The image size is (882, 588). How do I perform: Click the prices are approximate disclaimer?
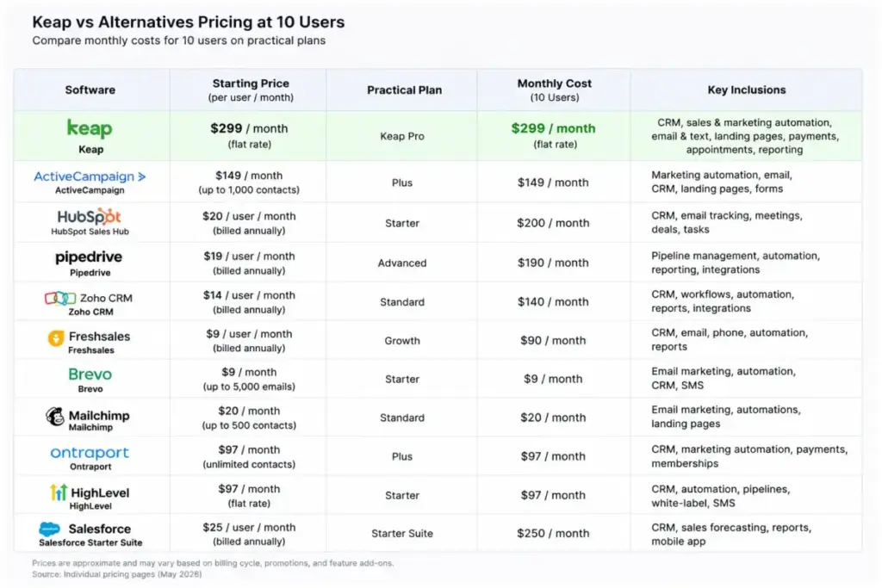pos(213,563)
